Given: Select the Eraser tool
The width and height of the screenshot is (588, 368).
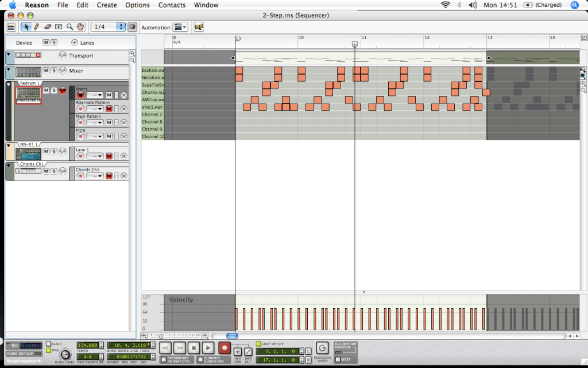Looking at the screenshot, I should coord(48,26).
